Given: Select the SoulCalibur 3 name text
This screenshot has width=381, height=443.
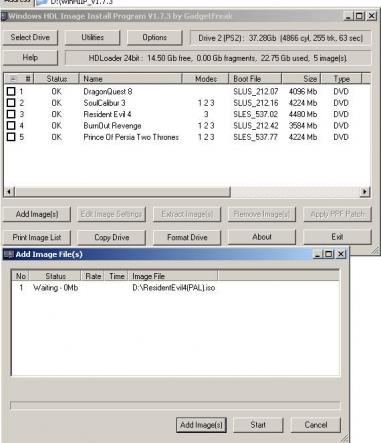Looking at the screenshot, I should 104,103.
